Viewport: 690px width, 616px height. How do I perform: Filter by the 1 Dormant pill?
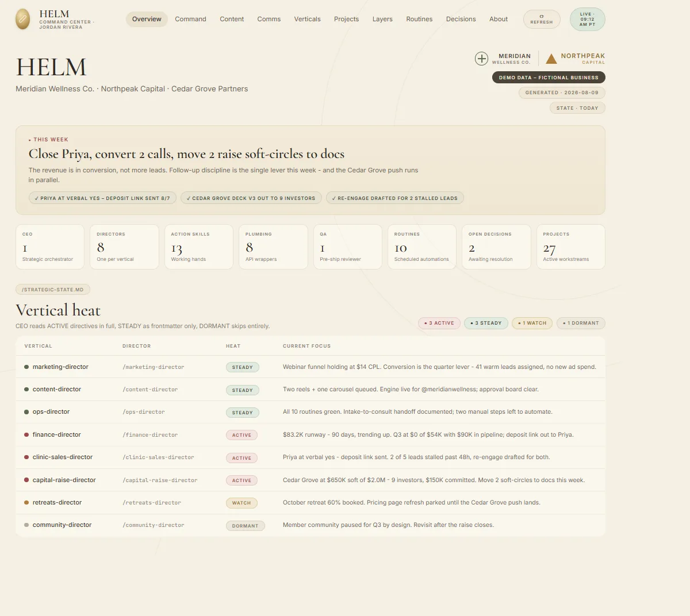[x=581, y=323]
